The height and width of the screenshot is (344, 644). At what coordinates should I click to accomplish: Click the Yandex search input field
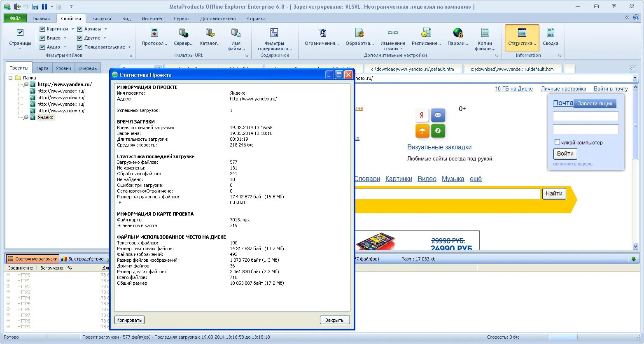447,194
